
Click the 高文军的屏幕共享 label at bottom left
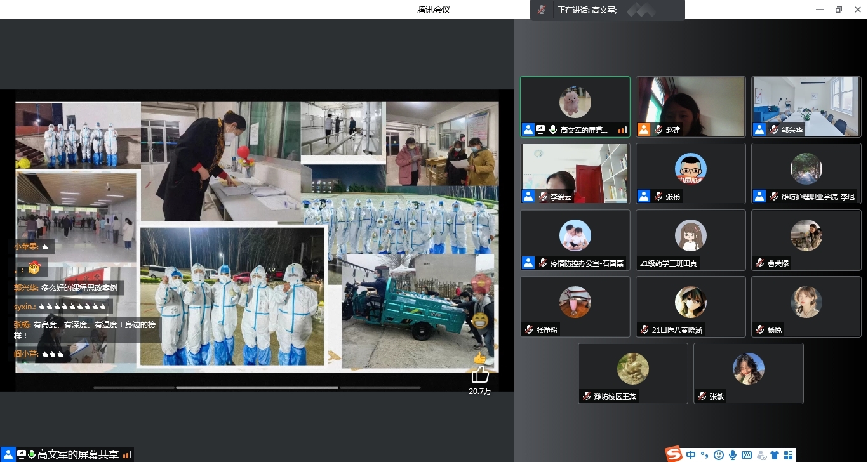77,454
